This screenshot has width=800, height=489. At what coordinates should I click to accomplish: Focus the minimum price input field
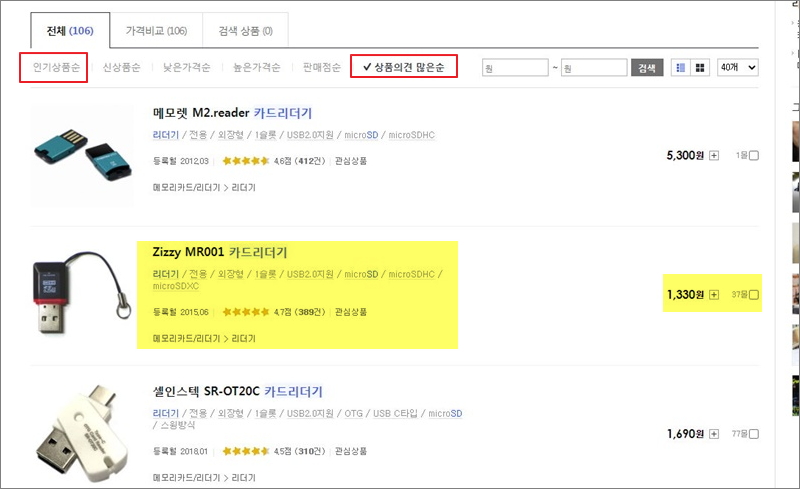pyautogui.click(x=515, y=67)
